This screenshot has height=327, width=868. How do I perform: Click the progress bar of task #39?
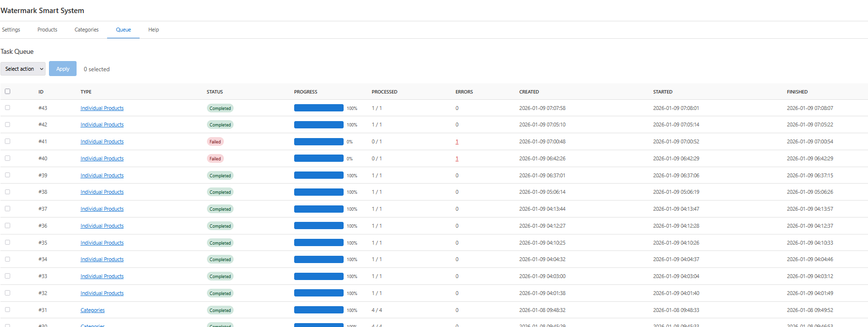tap(318, 175)
